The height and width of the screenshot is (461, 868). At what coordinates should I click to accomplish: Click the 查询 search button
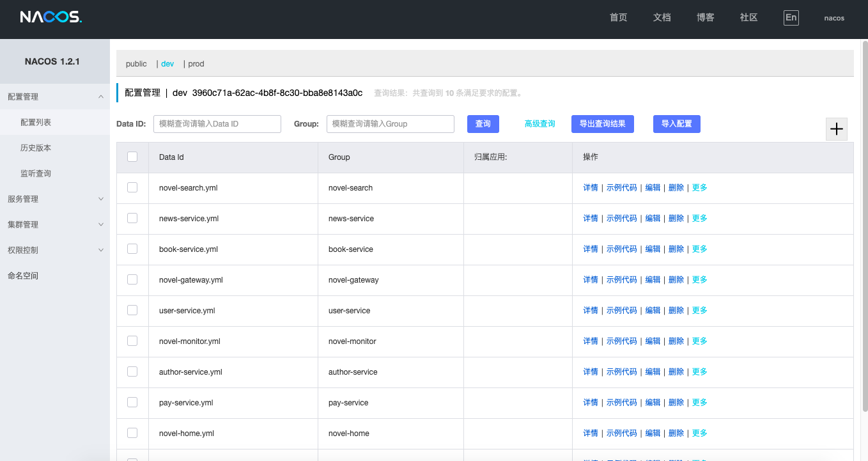coord(483,124)
